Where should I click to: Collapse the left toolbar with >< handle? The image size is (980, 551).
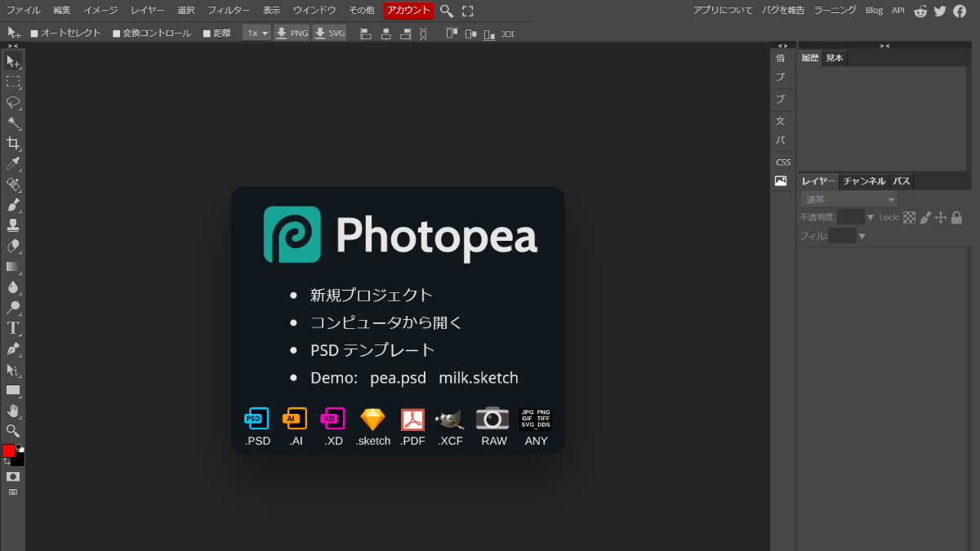click(13, 46)
